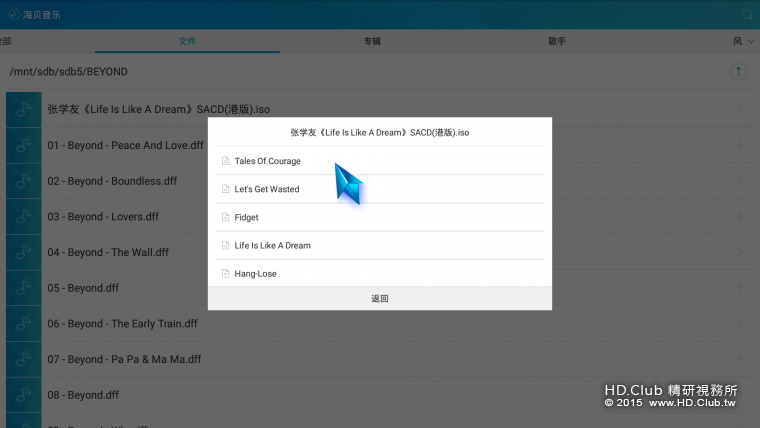
Task: Click the 返回 button in the dialog
Action: [380, 299]
